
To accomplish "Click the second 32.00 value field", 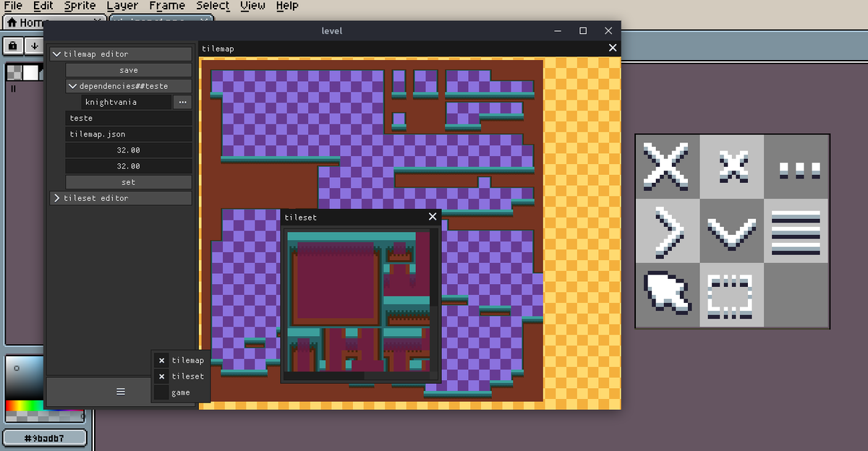I will point(129,166).
